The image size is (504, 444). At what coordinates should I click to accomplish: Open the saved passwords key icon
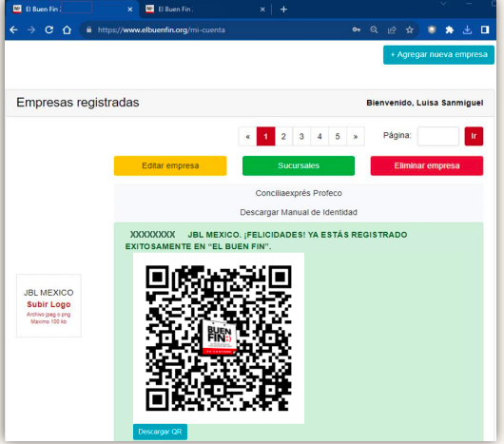[357, 29]
